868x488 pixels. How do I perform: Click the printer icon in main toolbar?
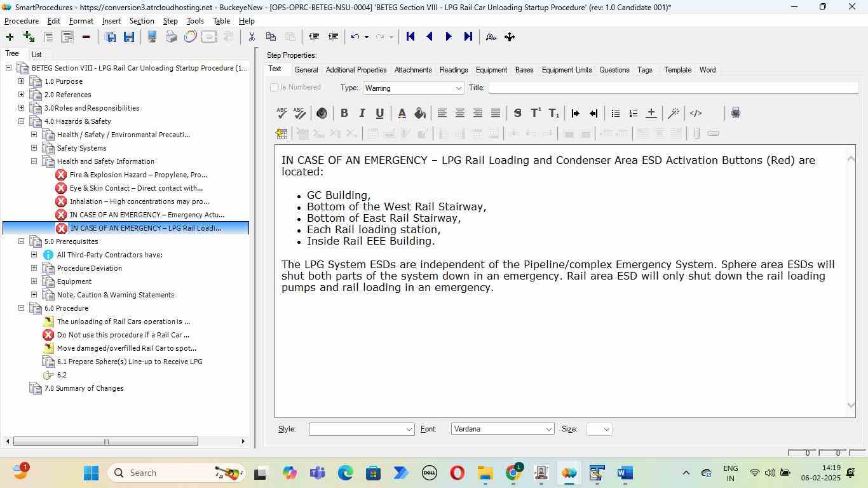click(171, 37)
